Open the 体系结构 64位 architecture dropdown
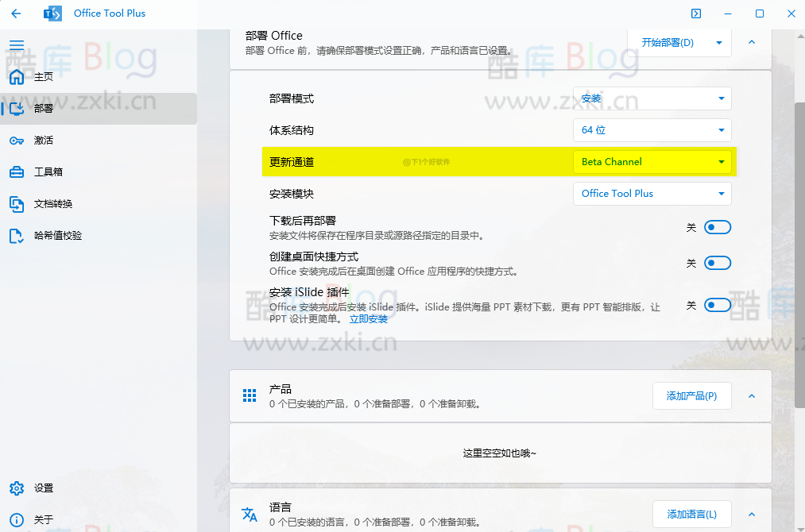This screenshot has width=805, height=532. point(652,130)
